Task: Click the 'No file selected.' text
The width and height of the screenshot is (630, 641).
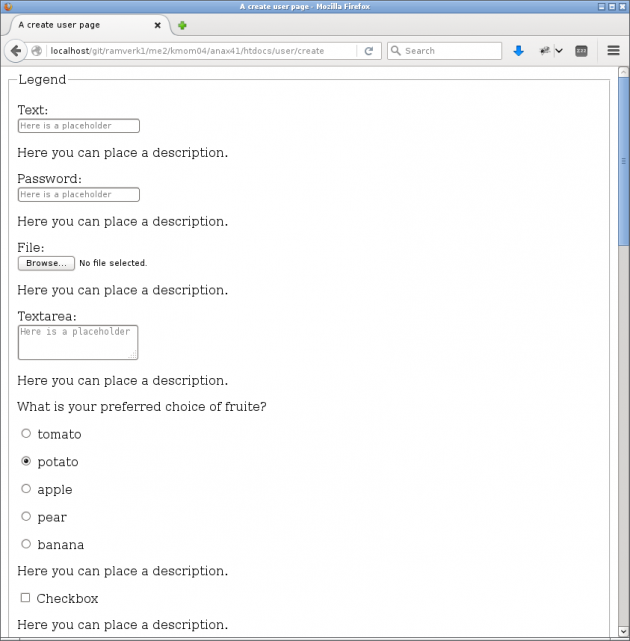Action: pyautogui.click(x=113, y=263)
